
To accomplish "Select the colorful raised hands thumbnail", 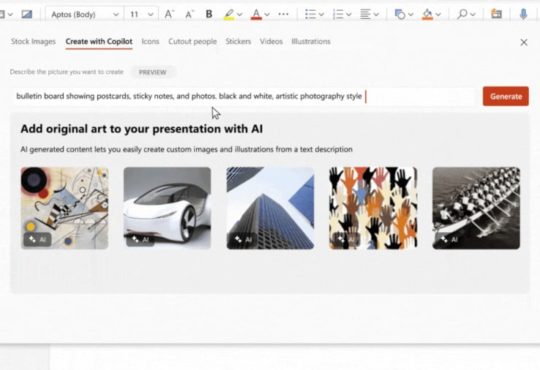I will click(373, 208).
